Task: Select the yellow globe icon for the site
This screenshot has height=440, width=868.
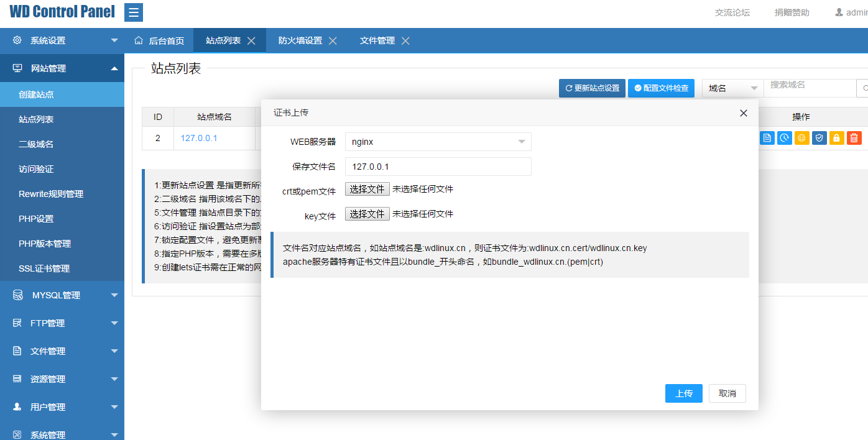Action: click(801, 138)
